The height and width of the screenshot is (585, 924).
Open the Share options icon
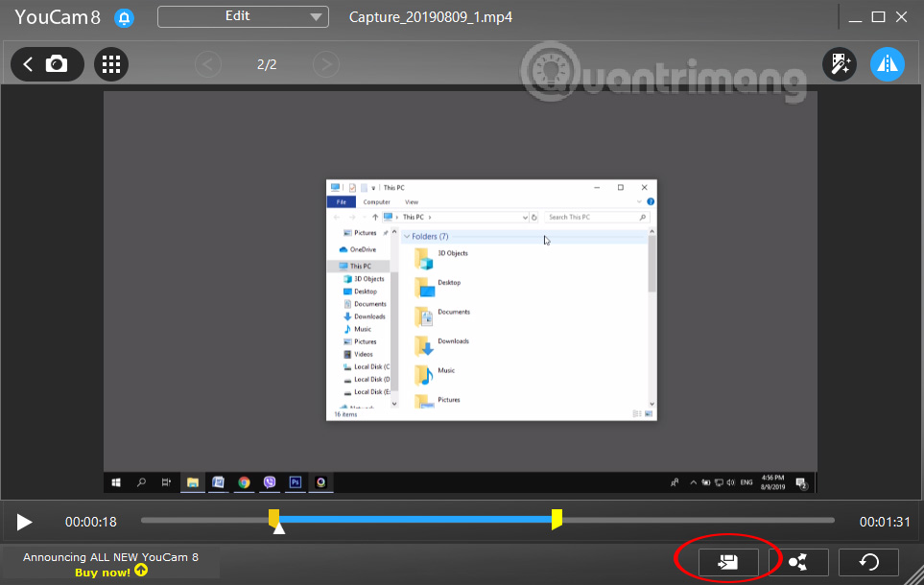(798, 562)
